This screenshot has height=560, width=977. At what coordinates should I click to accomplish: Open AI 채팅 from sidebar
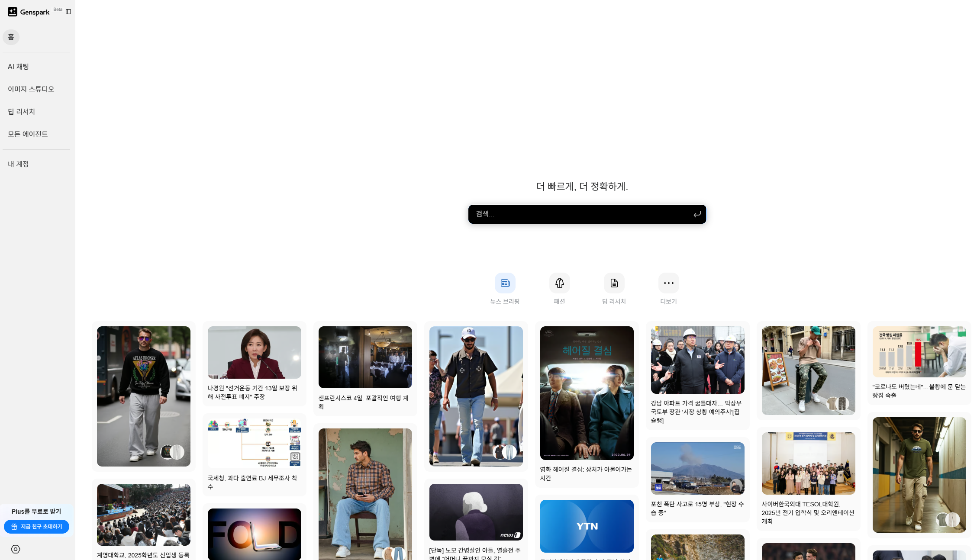point(18,67)
